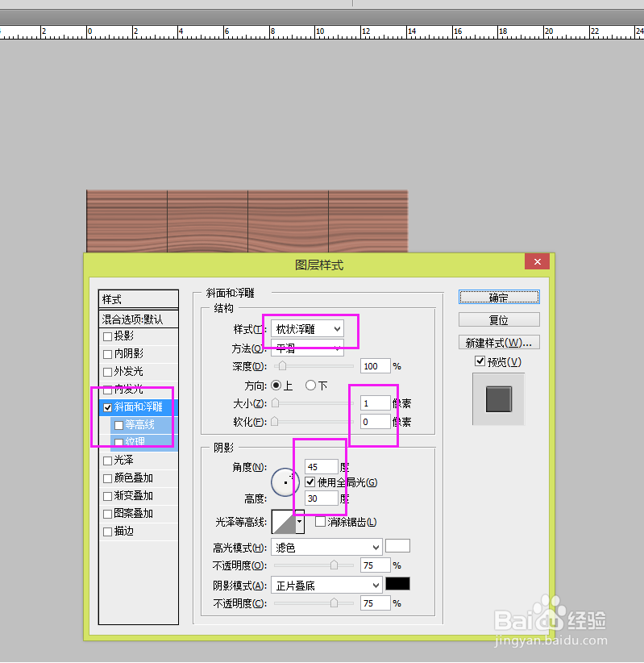Click the 光泽等高线 contour thumbnail
The width and height of the screenshot is (644, 663).
(x=283, y=522)
